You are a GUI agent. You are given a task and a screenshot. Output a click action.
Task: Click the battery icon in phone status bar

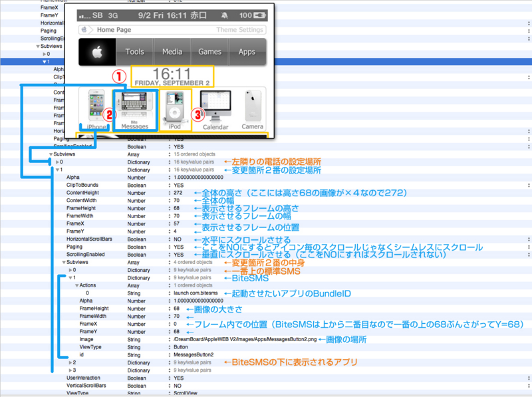[259, 15]
